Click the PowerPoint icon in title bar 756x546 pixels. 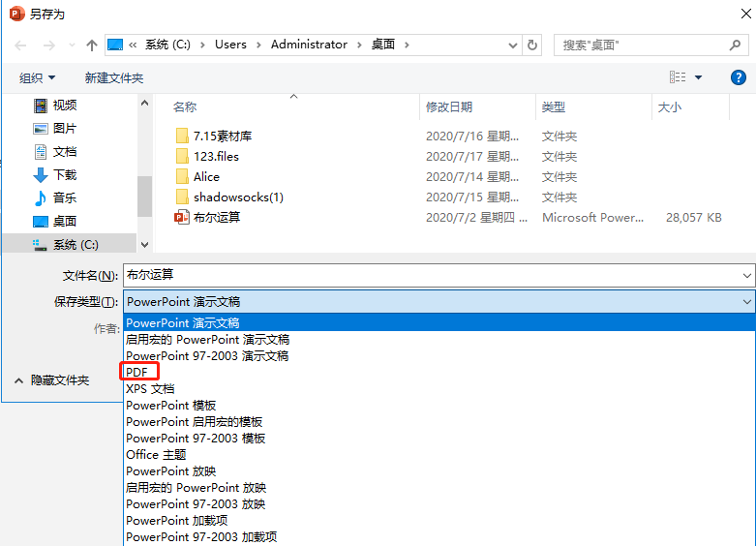[17, 14]
